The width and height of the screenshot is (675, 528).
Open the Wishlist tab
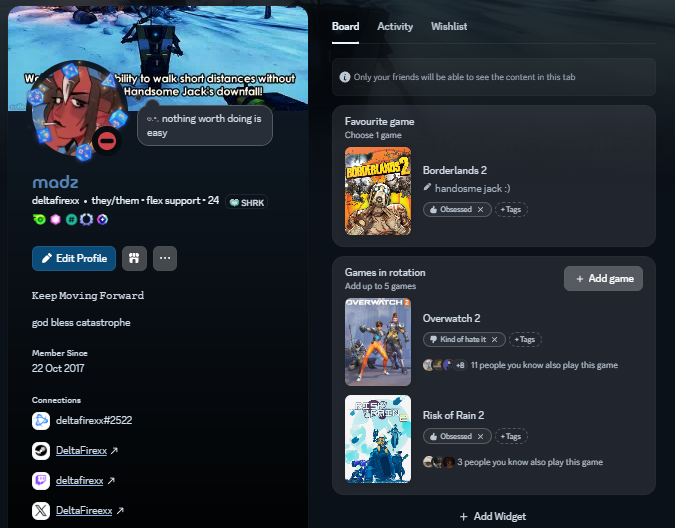click(x=449, y=27)
